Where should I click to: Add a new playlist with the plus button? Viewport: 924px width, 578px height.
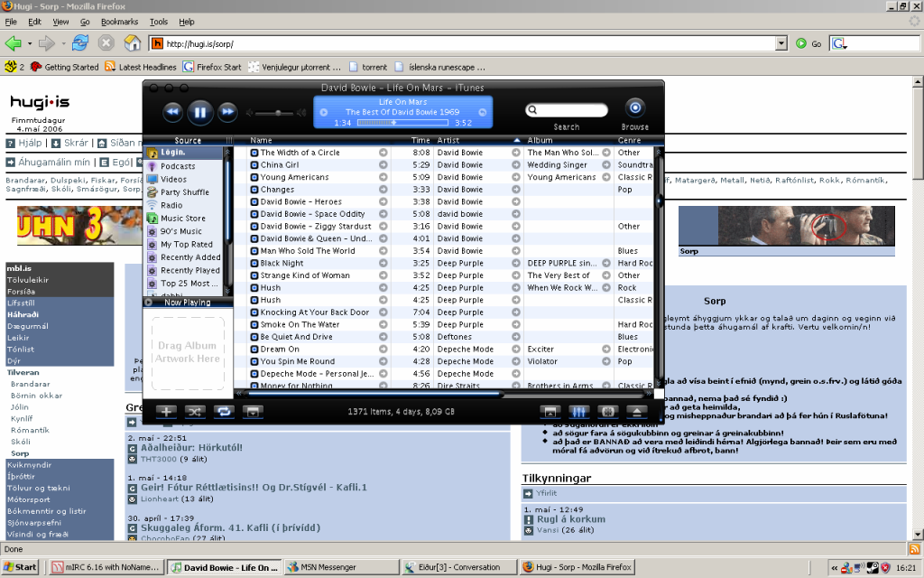coord(166,412)
